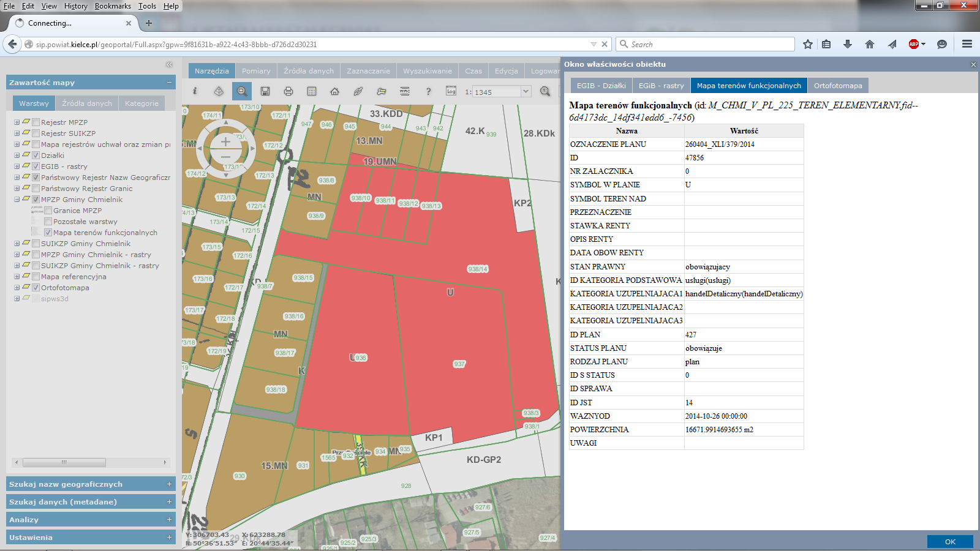This screenshot has height=551, width=980.
Task: Switch to Wyszukiwanie toolbar tab
Action: (428, 71)
